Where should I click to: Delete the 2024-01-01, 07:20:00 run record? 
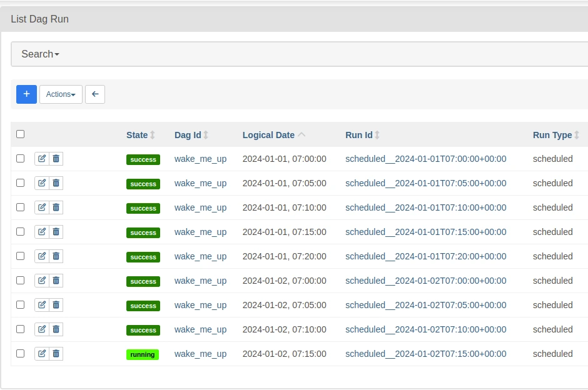(x=56, y=256)
